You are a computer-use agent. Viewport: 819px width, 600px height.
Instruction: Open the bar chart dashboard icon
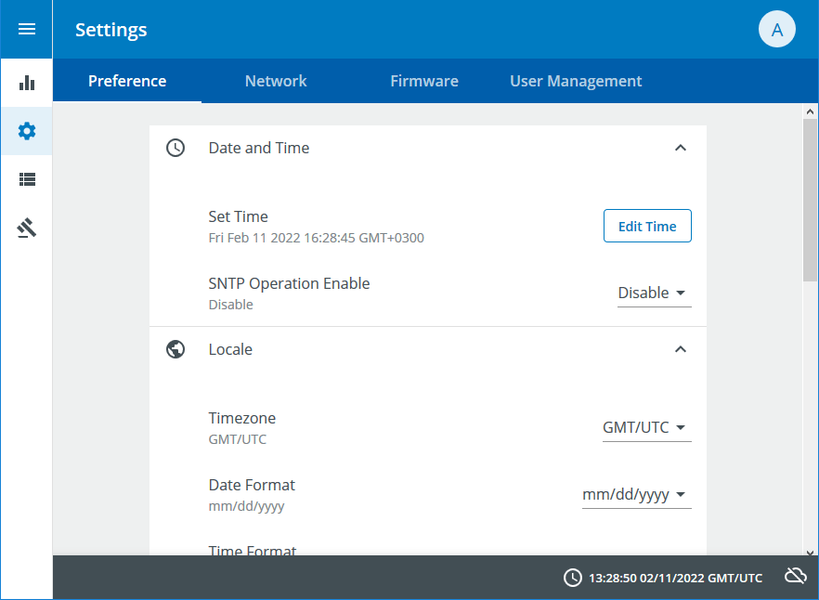[x=27, y=82]
